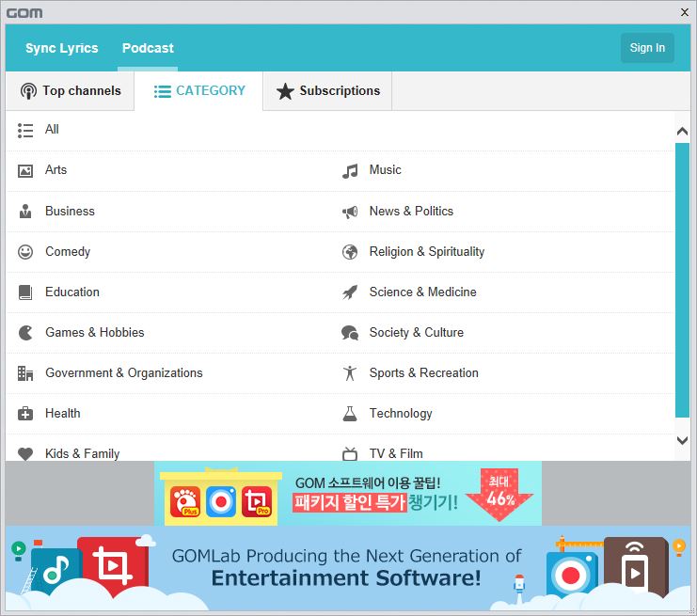Select Religion & Spirituality category
The width and height of the screenshot is (697, 616).
[x=427, y=251]
